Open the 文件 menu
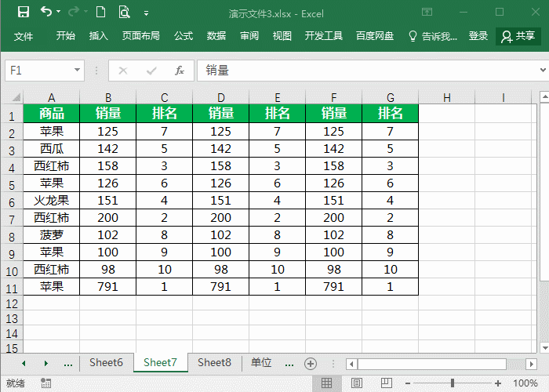This screenshot has width=549, height=392. [x=24, y=36]
